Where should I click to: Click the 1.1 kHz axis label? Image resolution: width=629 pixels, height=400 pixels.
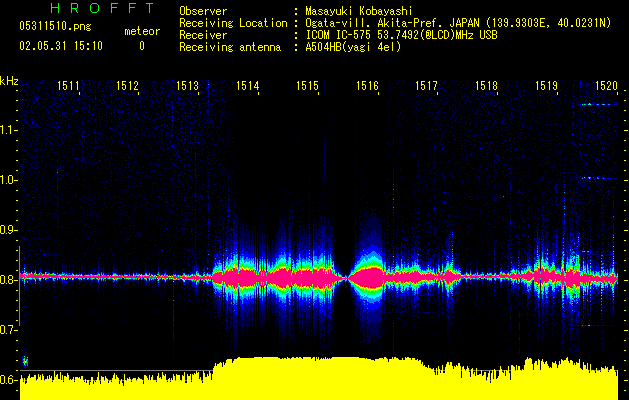click(7, 130)
